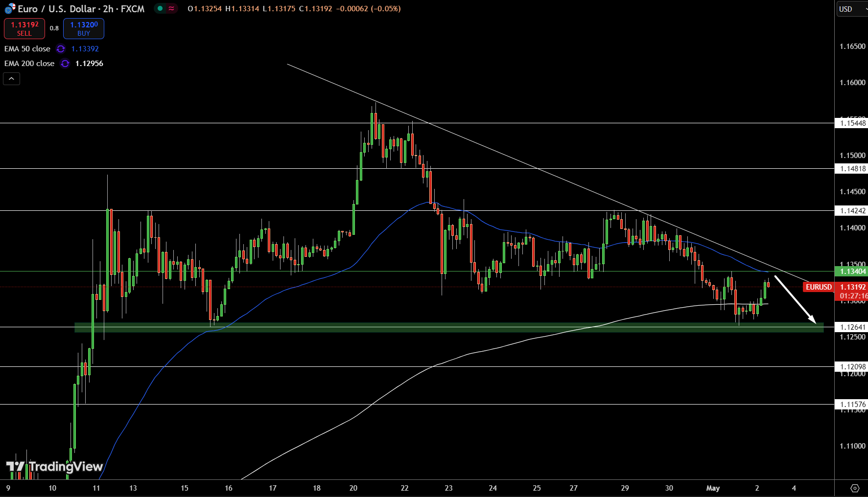
Task: Click date 25 on the time axis
Action: [537, 488]
